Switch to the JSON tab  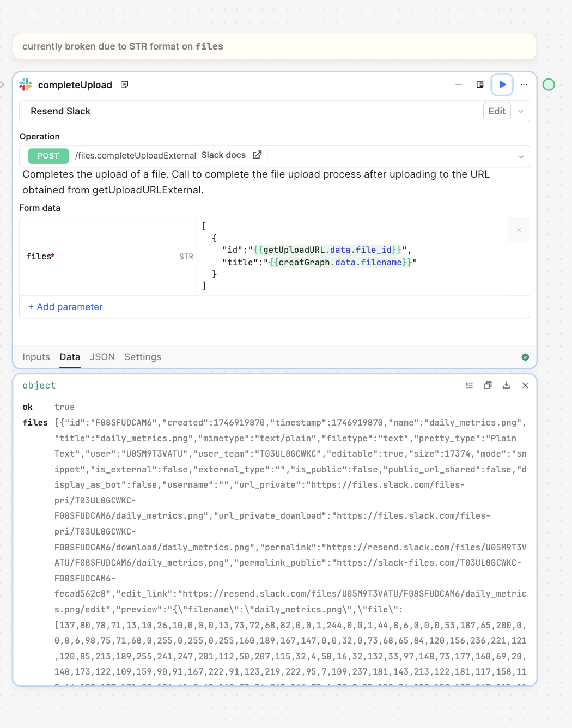point(102,357)
